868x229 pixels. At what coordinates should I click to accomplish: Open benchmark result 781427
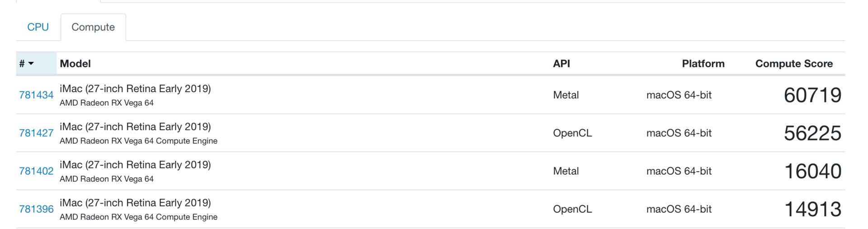point(36,133)
